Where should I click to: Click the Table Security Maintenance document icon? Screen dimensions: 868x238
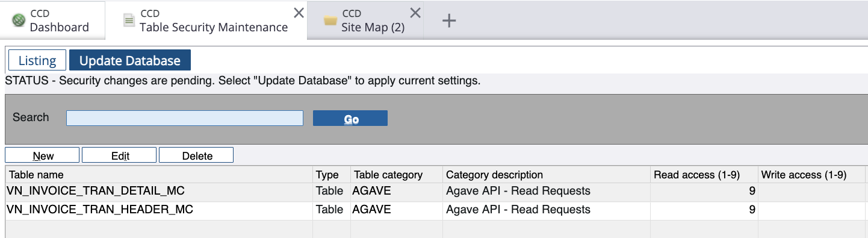(x=129, y=20)
